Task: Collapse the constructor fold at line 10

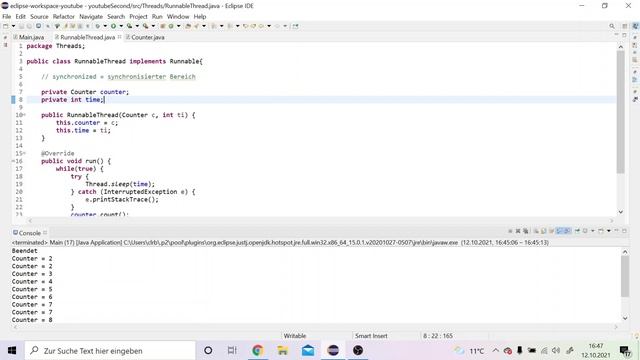Action: (x=24, y=115)
